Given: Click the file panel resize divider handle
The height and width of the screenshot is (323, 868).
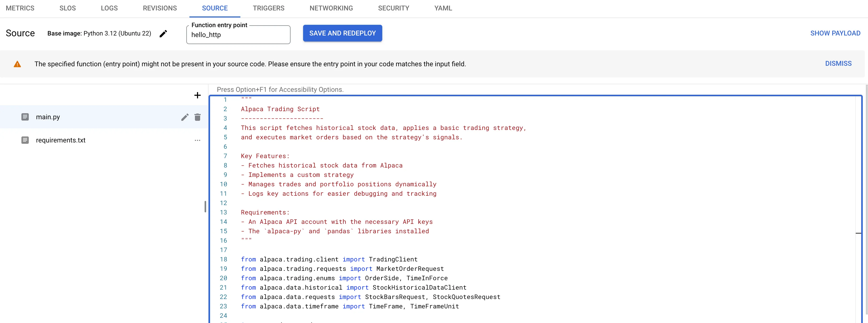Looking at the screenshot, I should click(x=205, y=207).
